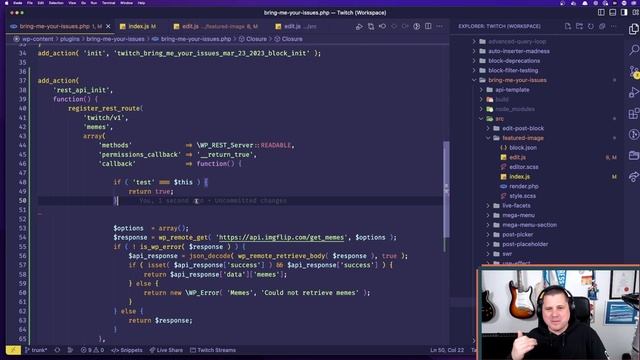Open editor more actions ellipsis
The width and height of the screenshot is (640, 360).
439,27
